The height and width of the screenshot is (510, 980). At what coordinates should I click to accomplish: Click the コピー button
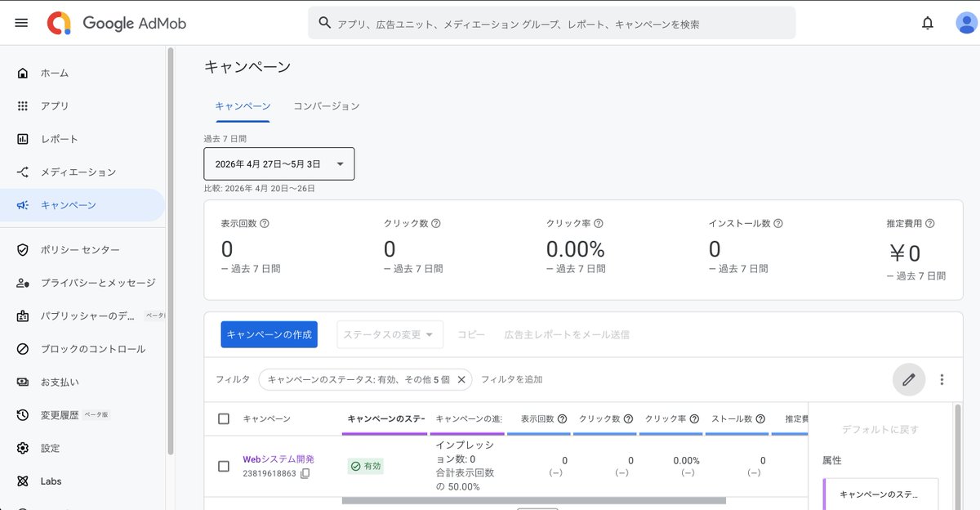[x=470, y=334]
